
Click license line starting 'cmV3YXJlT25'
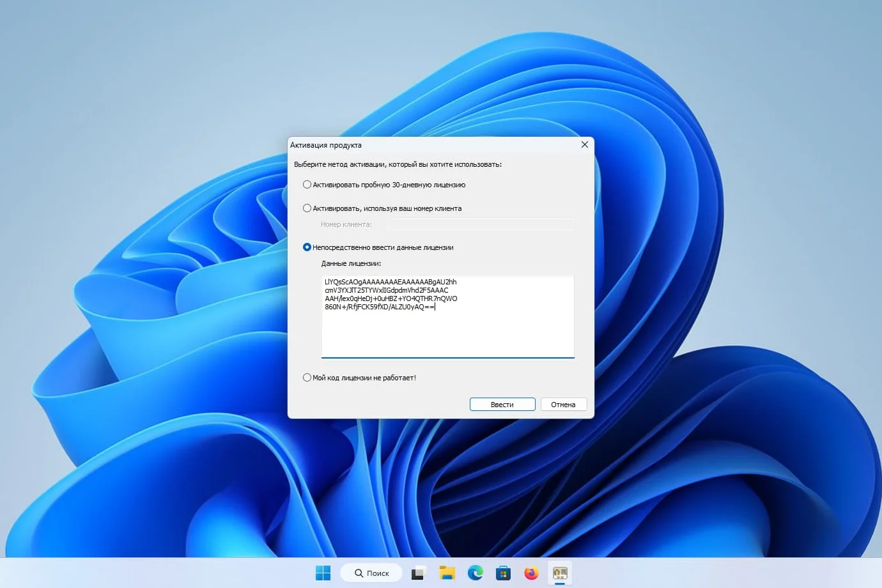pos(387,290)
